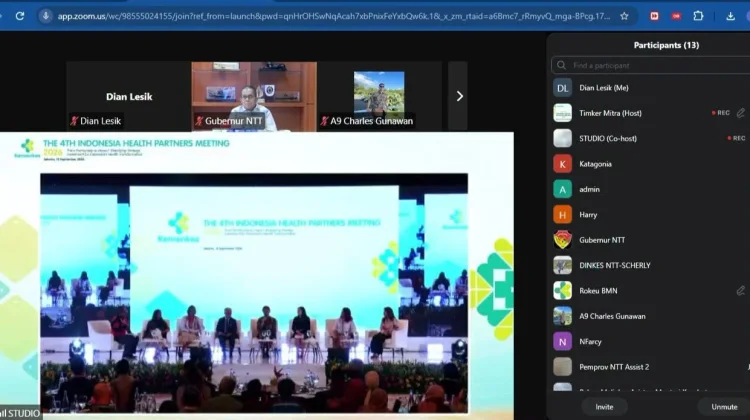Click the Participants (13) panel header

(x=666, y=45)
